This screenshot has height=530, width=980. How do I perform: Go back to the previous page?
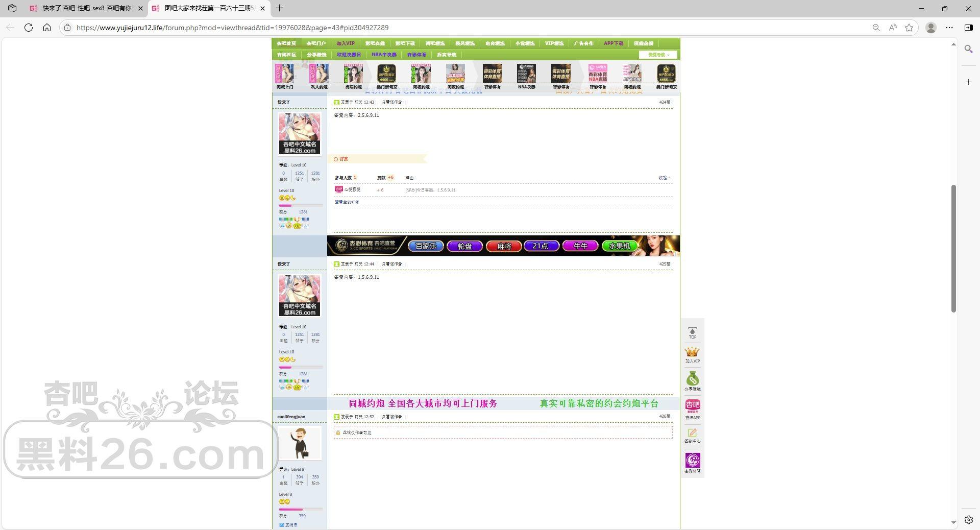pyautogui.click(x=10, y=28)
